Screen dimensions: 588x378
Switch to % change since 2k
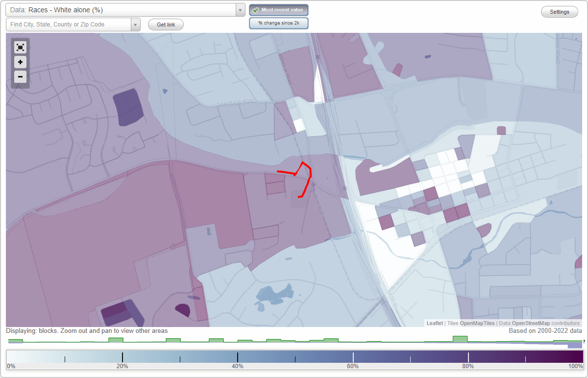point(279,23)
